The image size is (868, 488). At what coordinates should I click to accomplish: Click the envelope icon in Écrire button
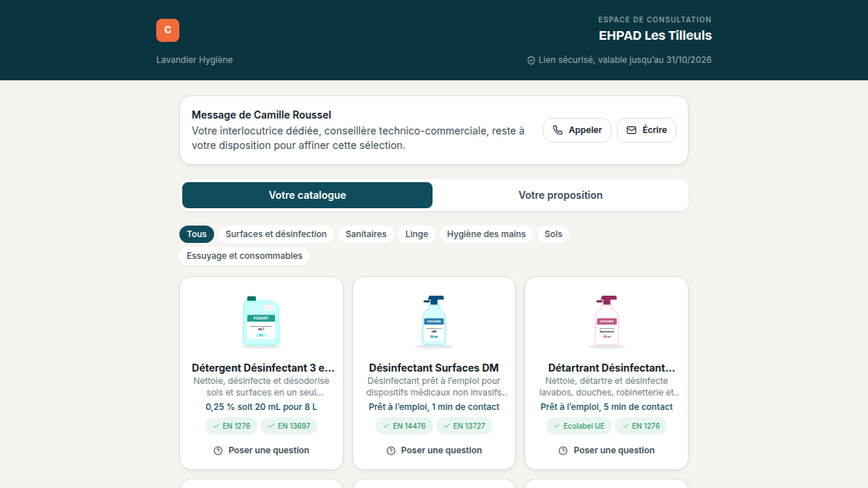pos(631,130)
